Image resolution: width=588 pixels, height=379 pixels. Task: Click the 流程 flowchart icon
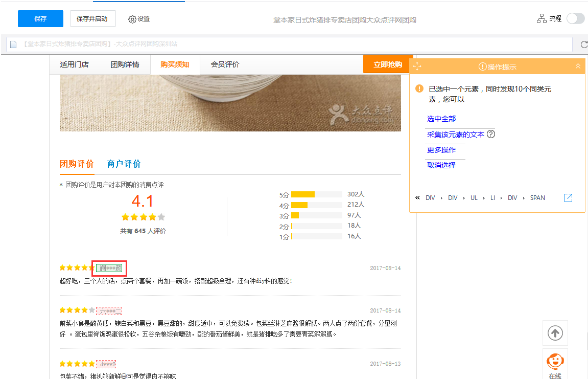542,18
